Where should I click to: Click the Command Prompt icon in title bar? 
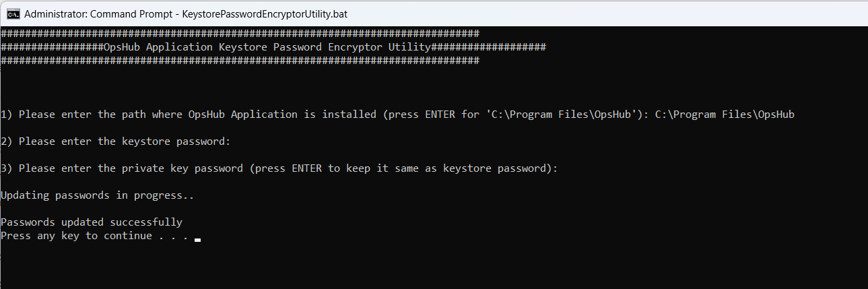12,13
